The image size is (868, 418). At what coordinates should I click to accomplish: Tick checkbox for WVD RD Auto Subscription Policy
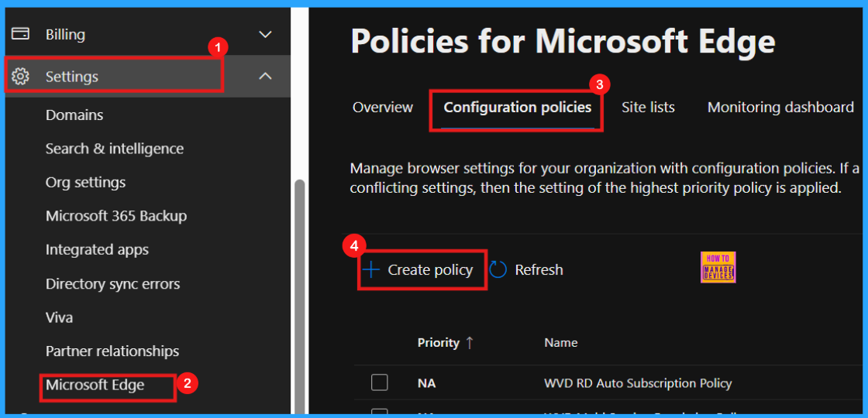pyautogui.click(x=379, y=382)
